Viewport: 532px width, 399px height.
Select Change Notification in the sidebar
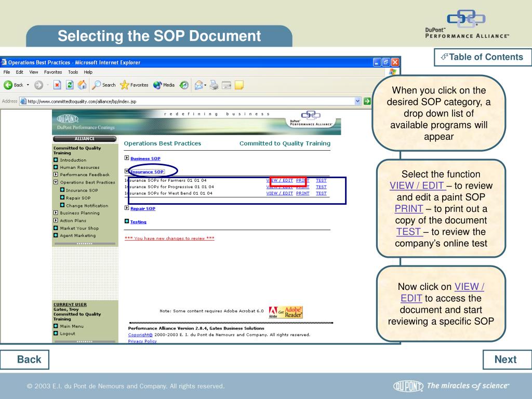coord(87,206)
